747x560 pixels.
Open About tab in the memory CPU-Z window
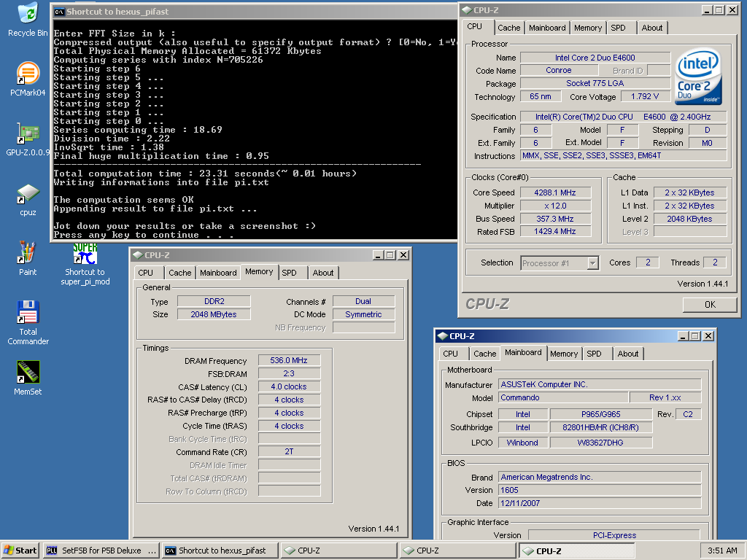pyautogui.click(x=323, y=273)
